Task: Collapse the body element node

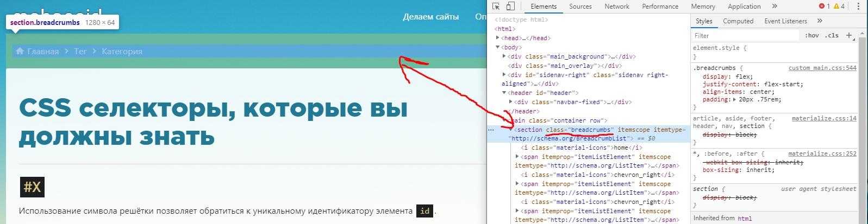Action: point(498,47)
